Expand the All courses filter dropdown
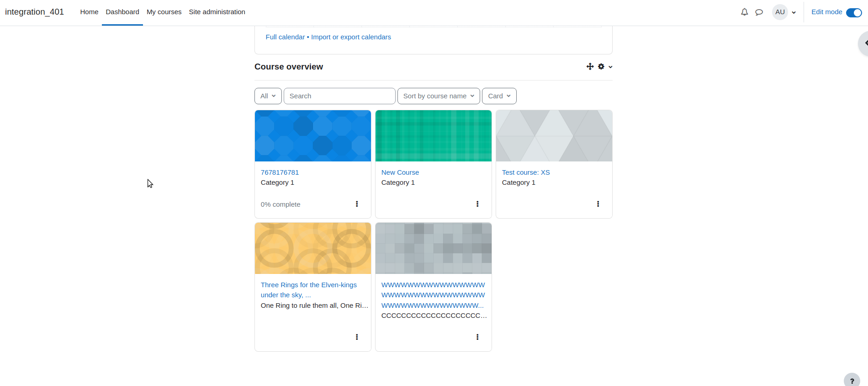The image size is (868, 386). point(268,96)
